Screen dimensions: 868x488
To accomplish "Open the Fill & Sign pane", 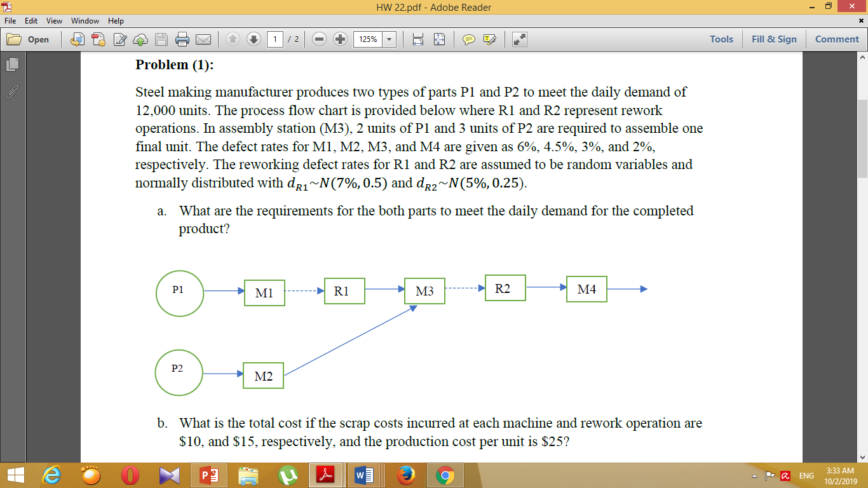I will 774,39.
